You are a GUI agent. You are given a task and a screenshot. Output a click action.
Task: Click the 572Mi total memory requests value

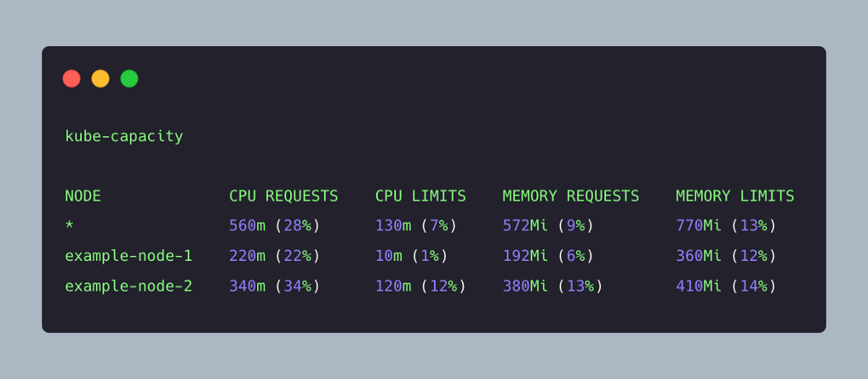pos(525,225)
